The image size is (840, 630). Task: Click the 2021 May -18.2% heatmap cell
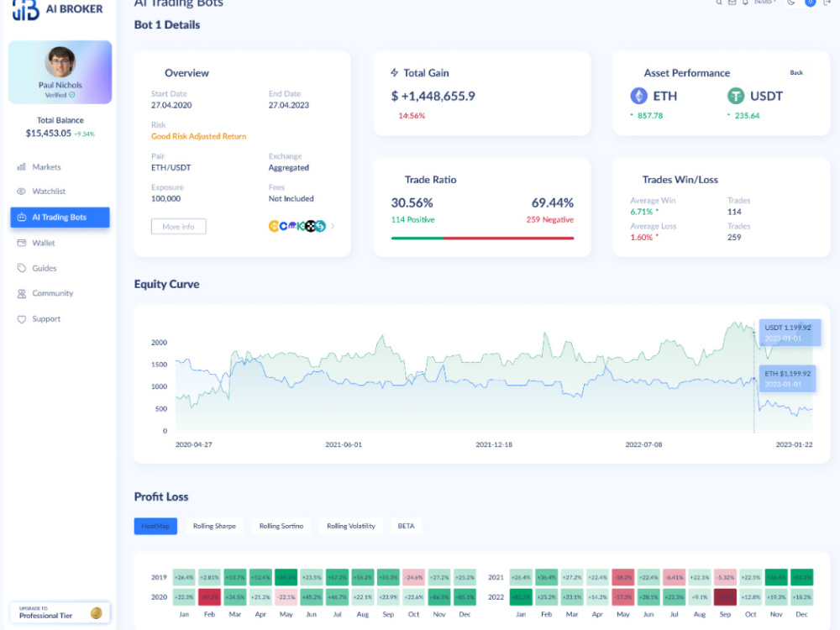point(623,578)
